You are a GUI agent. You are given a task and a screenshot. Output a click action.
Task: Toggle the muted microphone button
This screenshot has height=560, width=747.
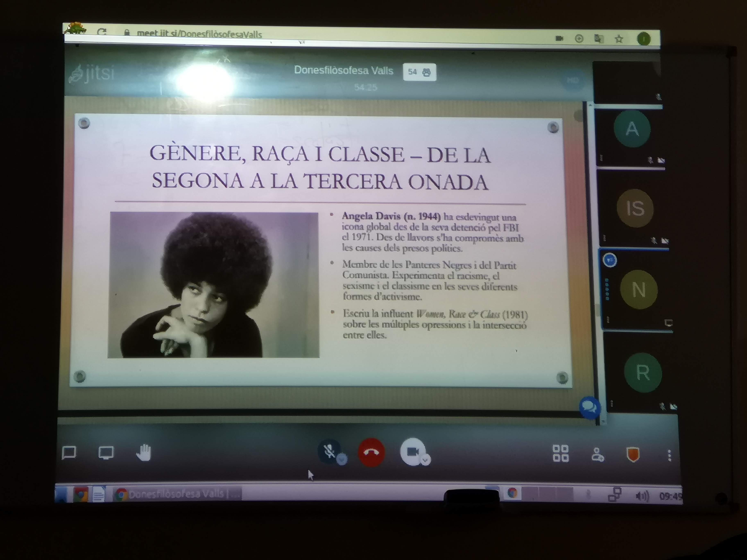329,451
